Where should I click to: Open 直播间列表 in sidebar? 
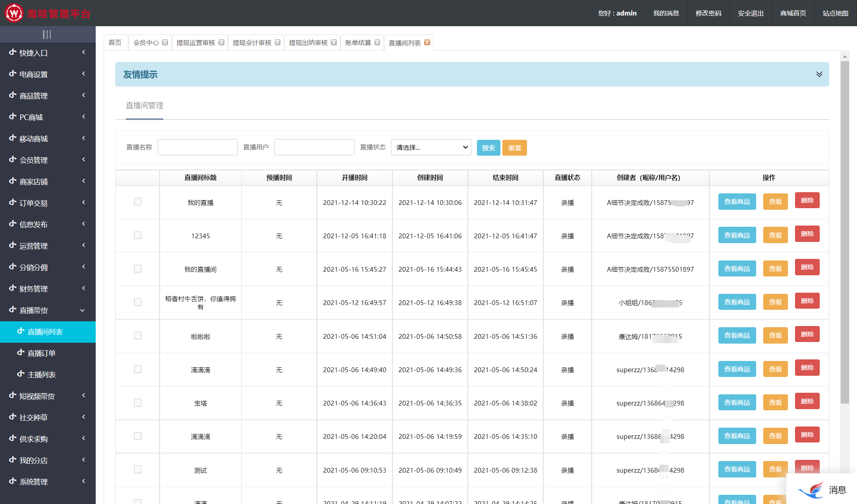[48, 332]
